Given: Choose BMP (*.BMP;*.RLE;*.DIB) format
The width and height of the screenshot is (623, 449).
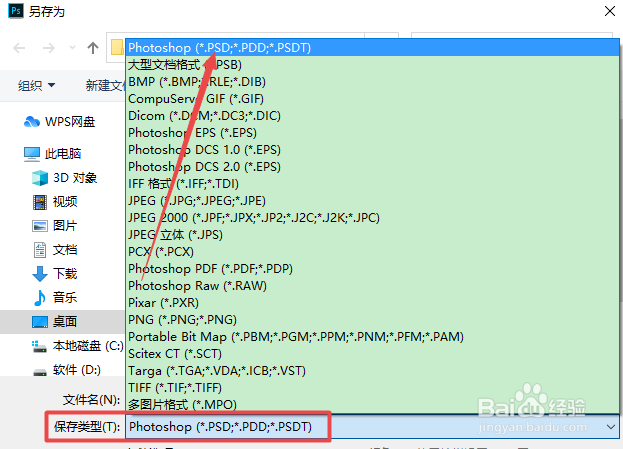Looking at the screenshot, I should point(372,81).
